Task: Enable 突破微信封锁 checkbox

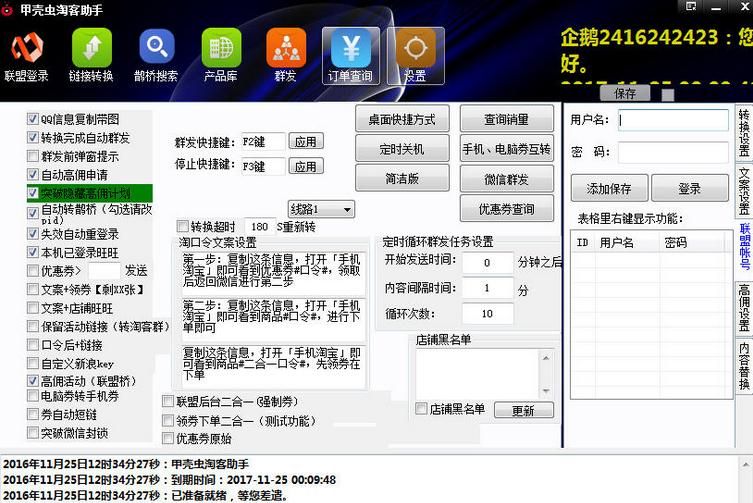Action: click(33, 432)
